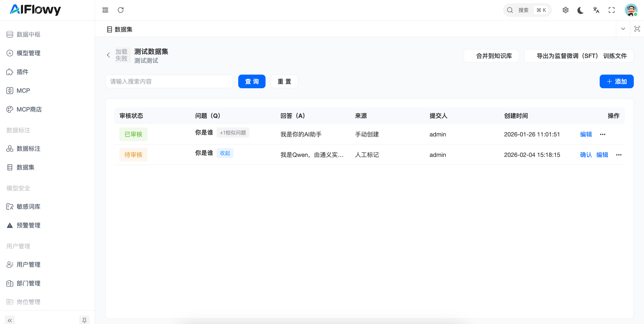Open more actions for 待审核 row
Viewport: 644px width, 324px height.
[619, 155]
